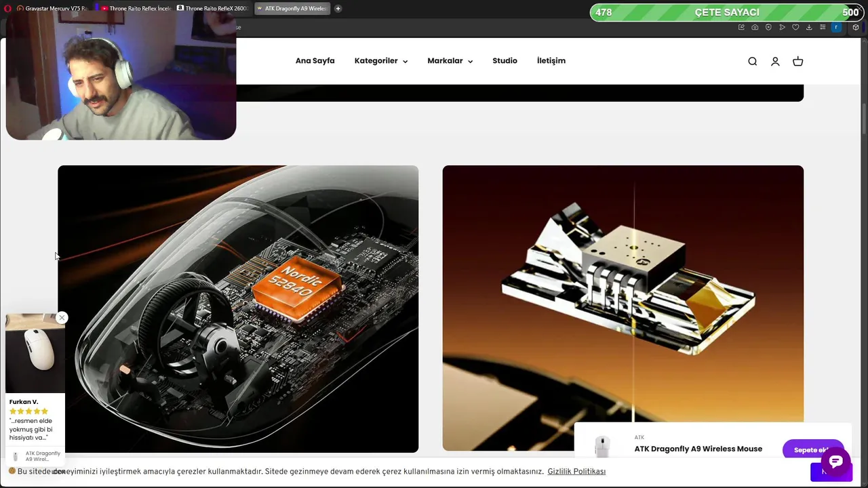
Task: Open a new browser tab with plus button
Action: click(x=338, y=9)
